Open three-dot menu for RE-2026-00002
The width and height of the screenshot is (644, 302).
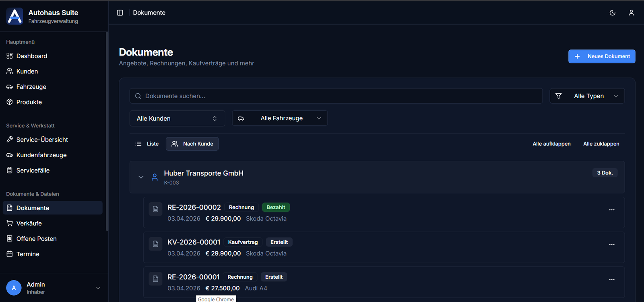pos(611,210)
